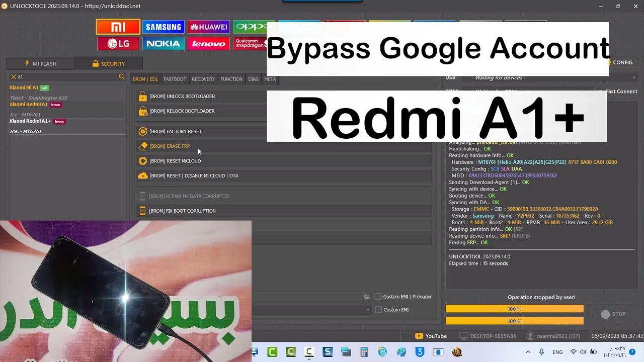Open the FASTBOOT tab

click(175, 79)
